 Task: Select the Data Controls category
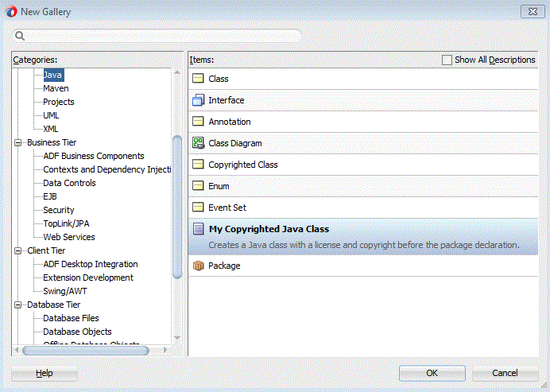coord(69,183)
